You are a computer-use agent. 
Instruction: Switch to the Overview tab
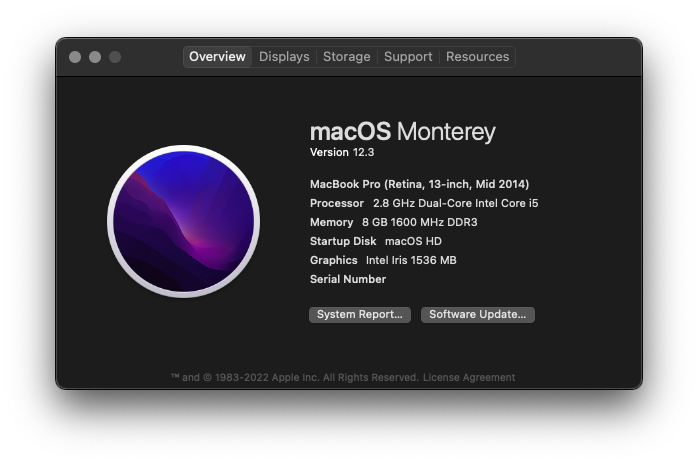[x=217, y=57]
